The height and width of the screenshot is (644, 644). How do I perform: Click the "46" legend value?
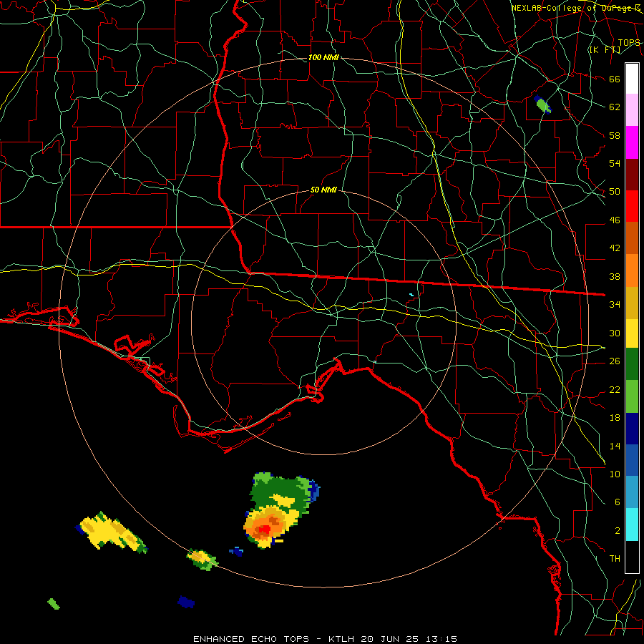(x=615, y=220)
